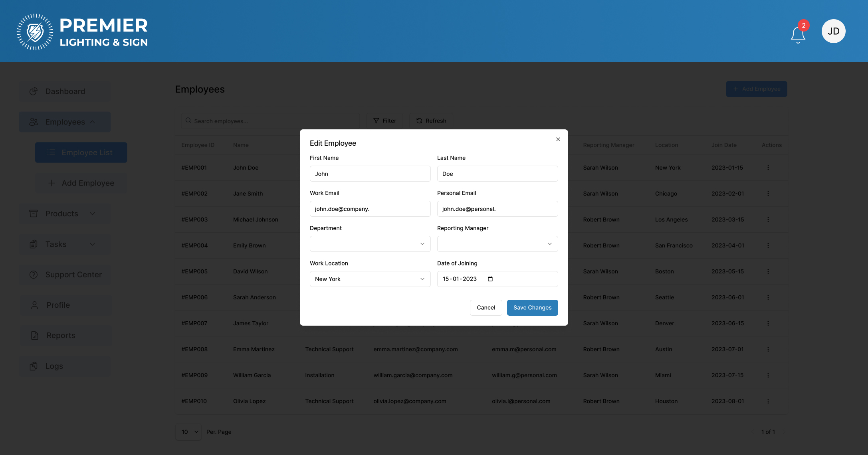868x455 pixels.
Task: Click the Cancel button
Action: (486, 308)
